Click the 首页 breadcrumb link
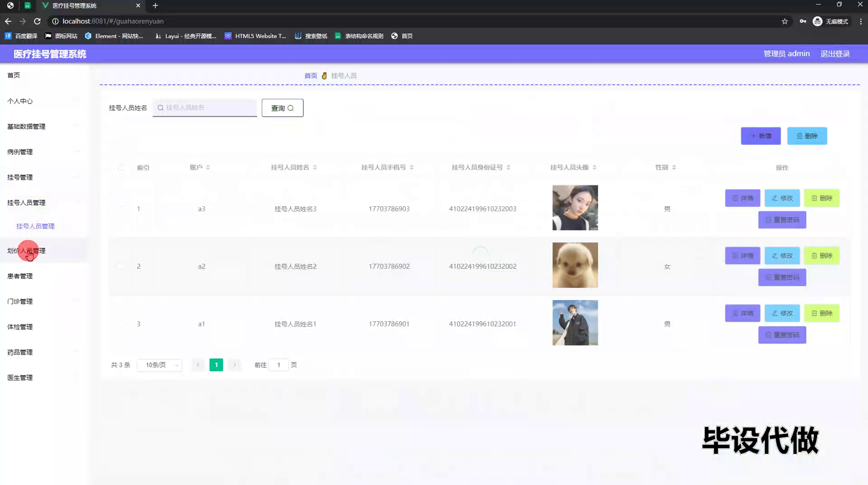Screen dimensions: 868x485 tap(311, 76)
